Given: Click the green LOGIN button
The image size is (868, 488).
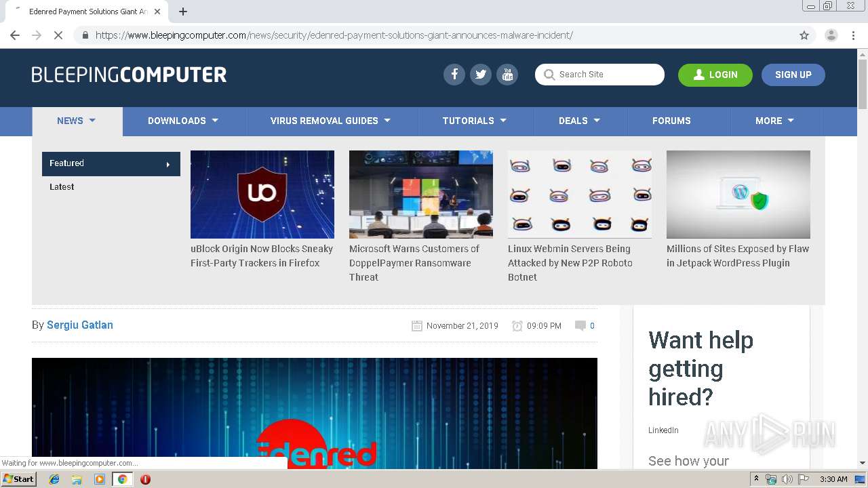Looking at the screenshot, I should tap(715, 75).
